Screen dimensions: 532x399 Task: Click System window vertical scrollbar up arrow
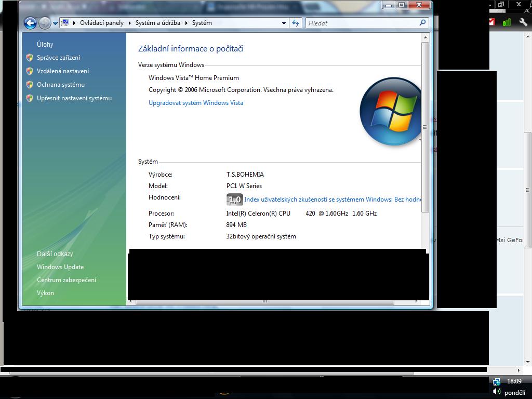(x=425, y=37)
